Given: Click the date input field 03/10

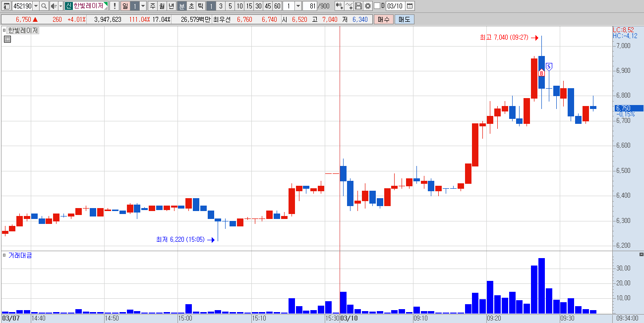Looking at the screenshot, I should [x=395, y=6].
